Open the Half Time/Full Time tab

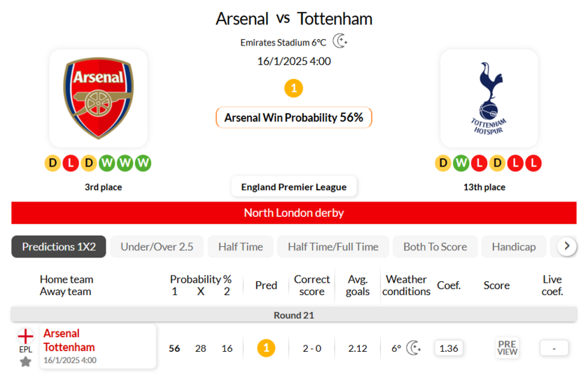(x=333, y=247)
